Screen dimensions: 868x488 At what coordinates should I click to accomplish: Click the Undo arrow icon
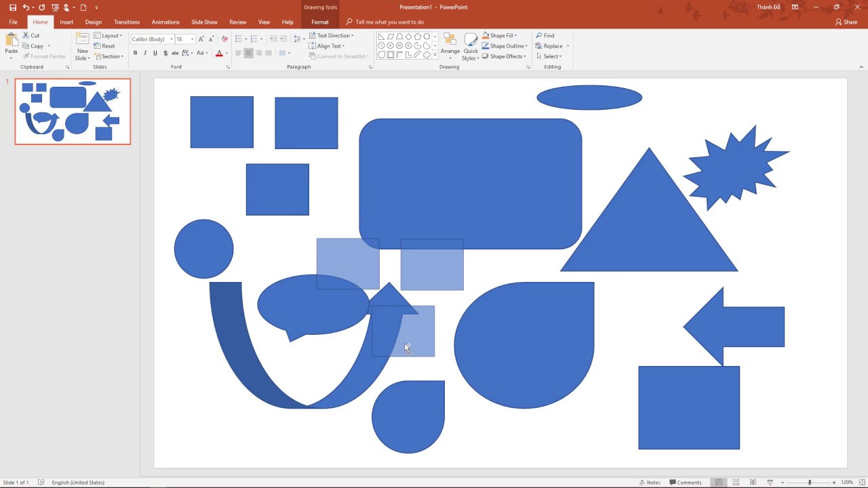26,7
